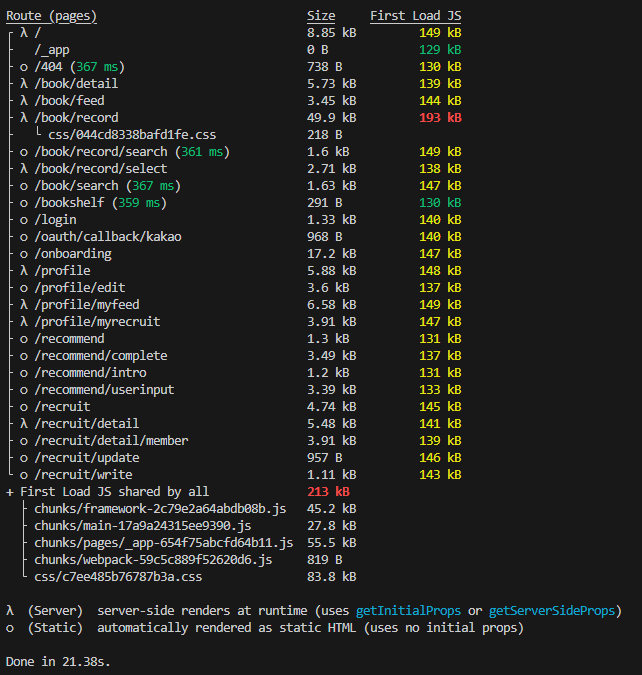
Task: Click the /book/feed route
Action: 69,101
